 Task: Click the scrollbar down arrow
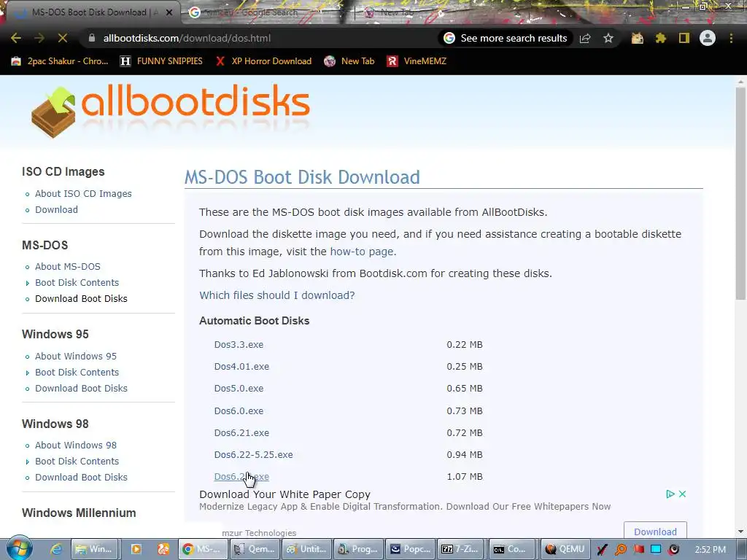coord(740,532)
